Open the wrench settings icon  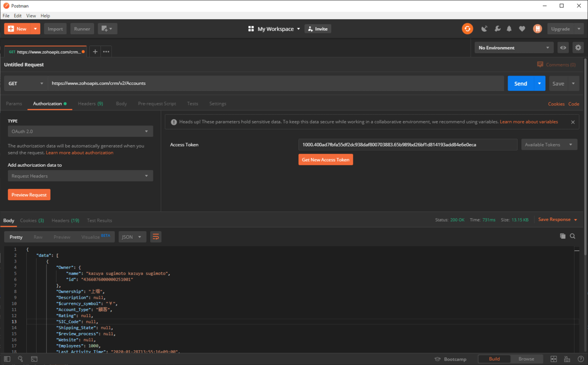point(497,29)
